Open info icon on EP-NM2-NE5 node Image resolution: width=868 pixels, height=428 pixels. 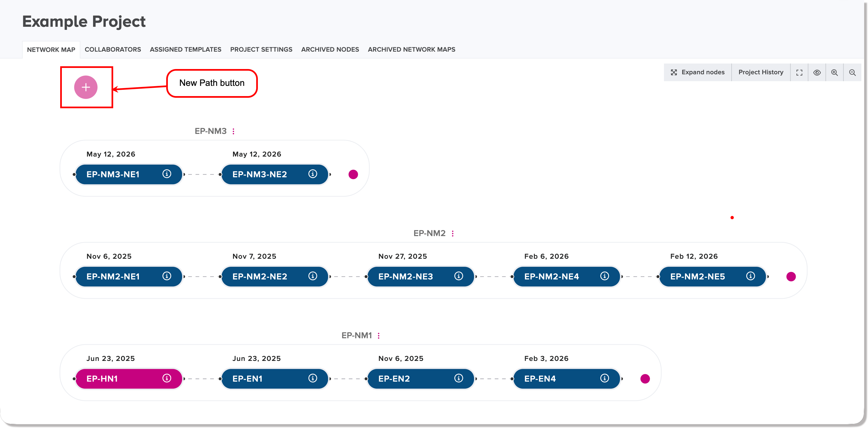[750, 276]
